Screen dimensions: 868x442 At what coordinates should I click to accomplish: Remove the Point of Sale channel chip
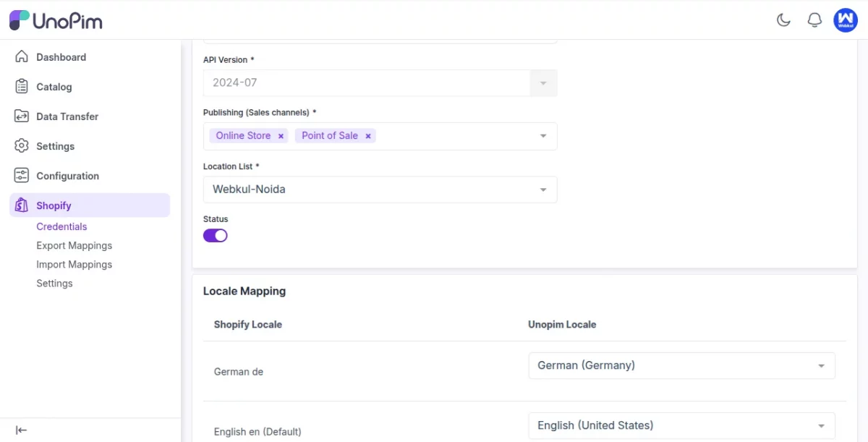coord(368,135)
